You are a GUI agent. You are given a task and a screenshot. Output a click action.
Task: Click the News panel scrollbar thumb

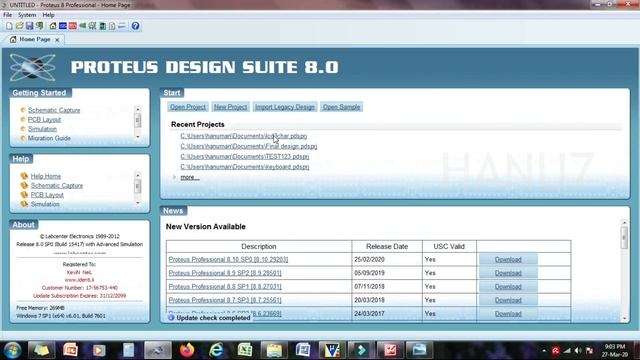(x=624, y=237)
